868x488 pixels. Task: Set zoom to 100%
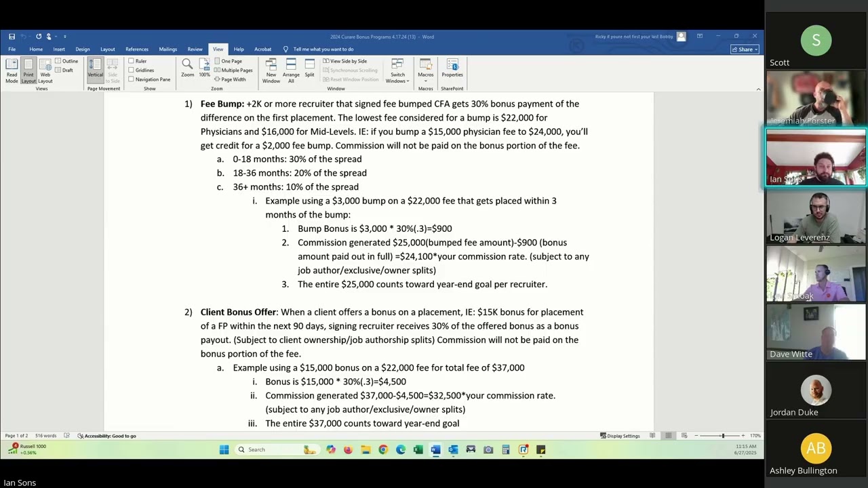204,68
